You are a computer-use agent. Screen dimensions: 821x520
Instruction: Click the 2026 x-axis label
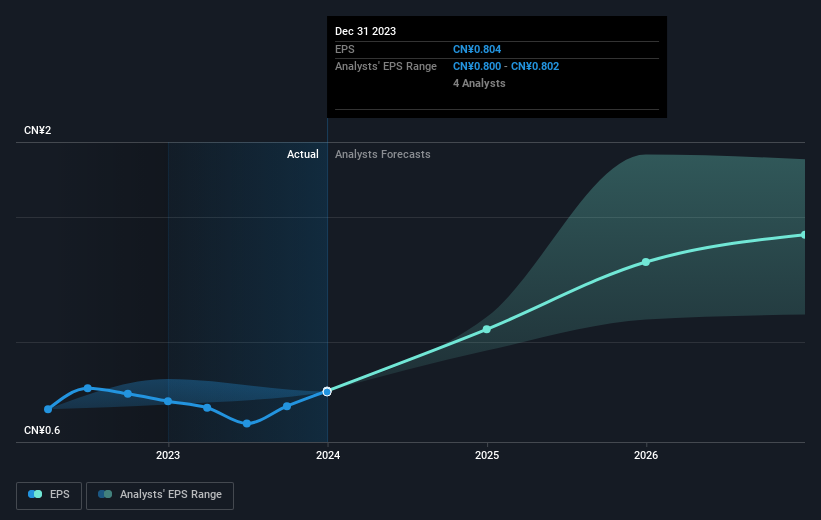(x=646, y=456)
